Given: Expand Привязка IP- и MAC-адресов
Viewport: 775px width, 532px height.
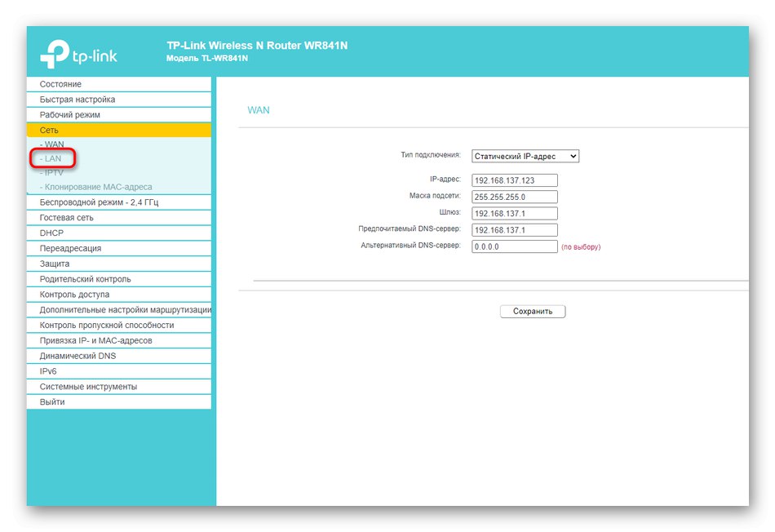Looking at the screenshot, I should [118, 340].
